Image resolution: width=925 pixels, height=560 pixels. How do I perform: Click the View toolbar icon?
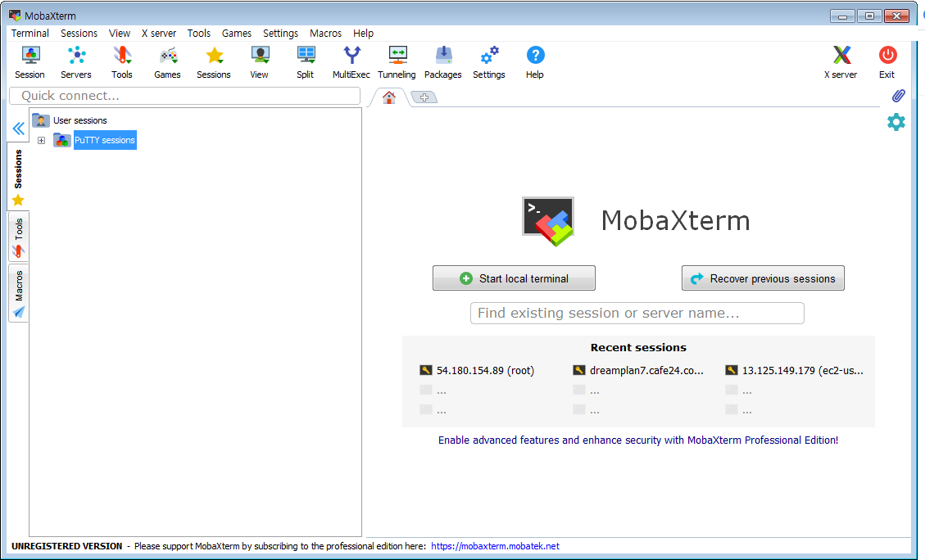pos(260,62)
